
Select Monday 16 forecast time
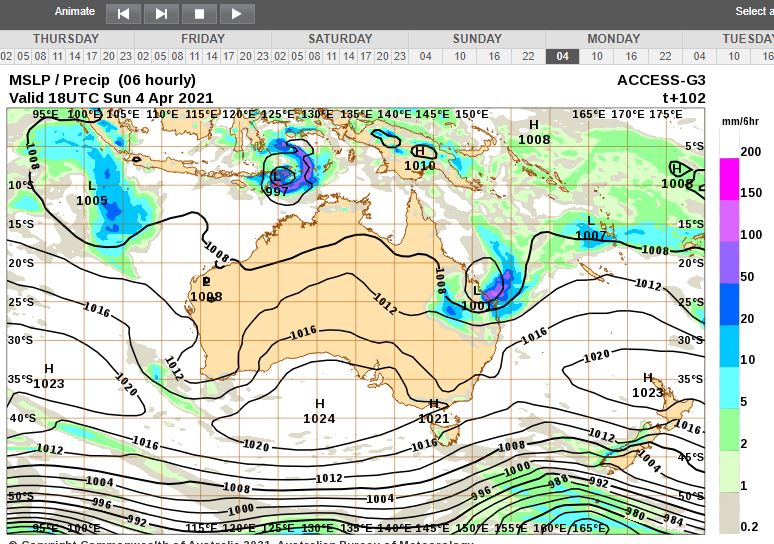[x=631, y=56]
